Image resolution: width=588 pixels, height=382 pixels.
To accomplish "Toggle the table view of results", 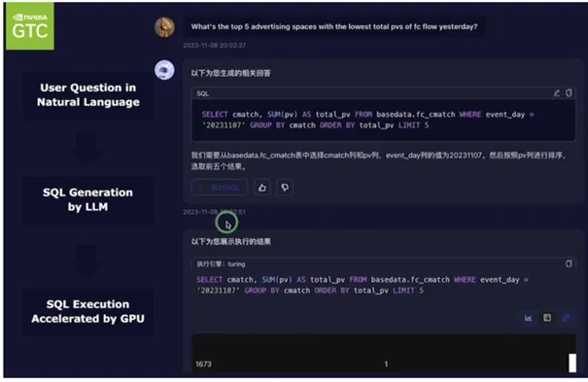I will [547, 318].
